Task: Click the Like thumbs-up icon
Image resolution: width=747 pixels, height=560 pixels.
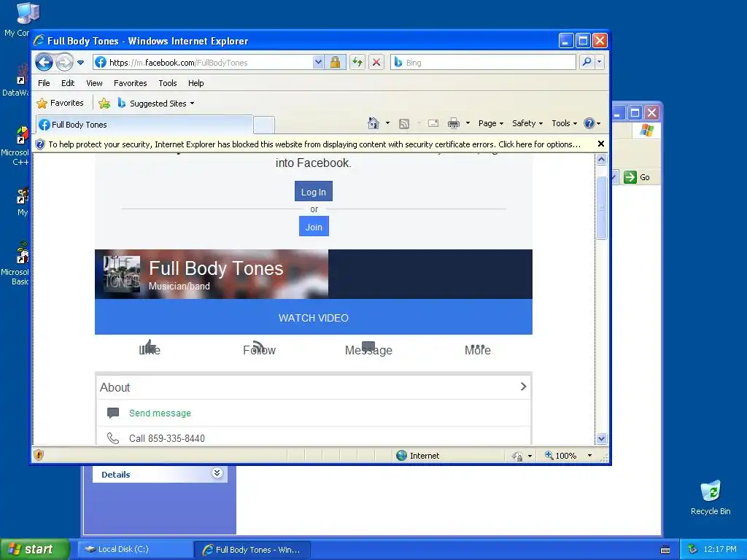Action: click(x=150, y=346)
